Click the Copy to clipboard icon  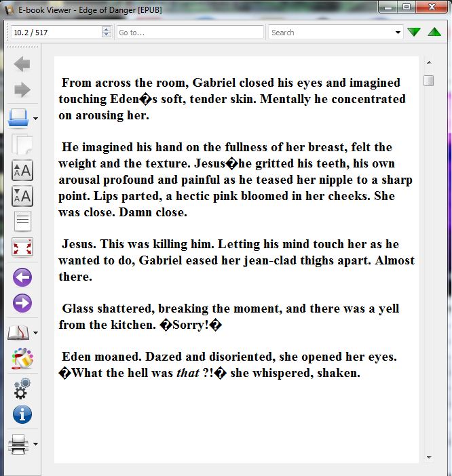pos(22,144)
